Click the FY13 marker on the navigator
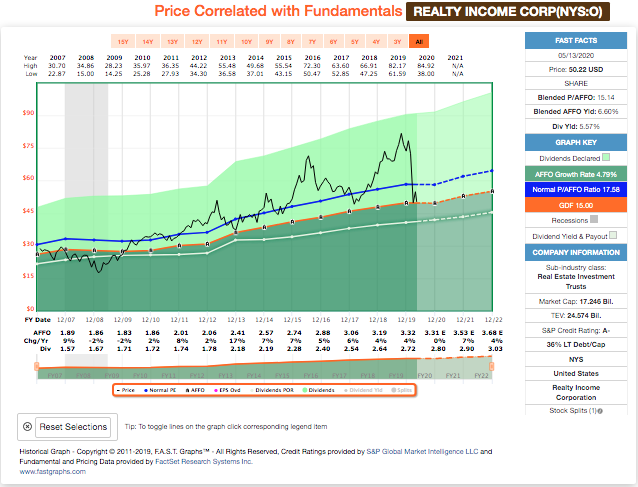Viewport: 638px width, 487px height. tap(225, 376)
